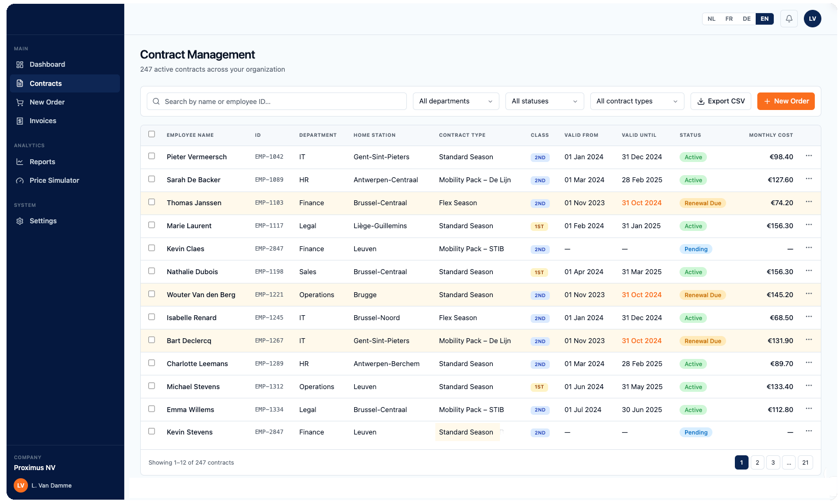The height and width of the screenshot is (504, 840).
Task: Select the EN language option
Action: tap(764, 19)
